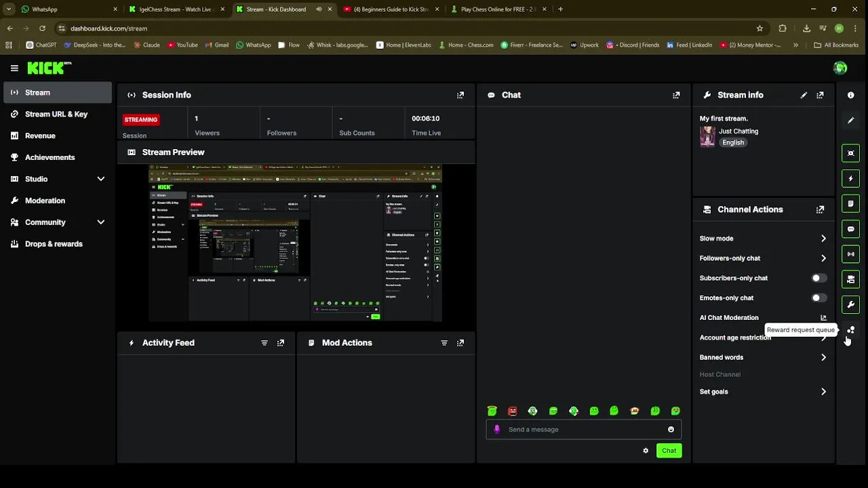Expand Banned words settings
This screenshot has width=868, height=488.
point(823,357)
